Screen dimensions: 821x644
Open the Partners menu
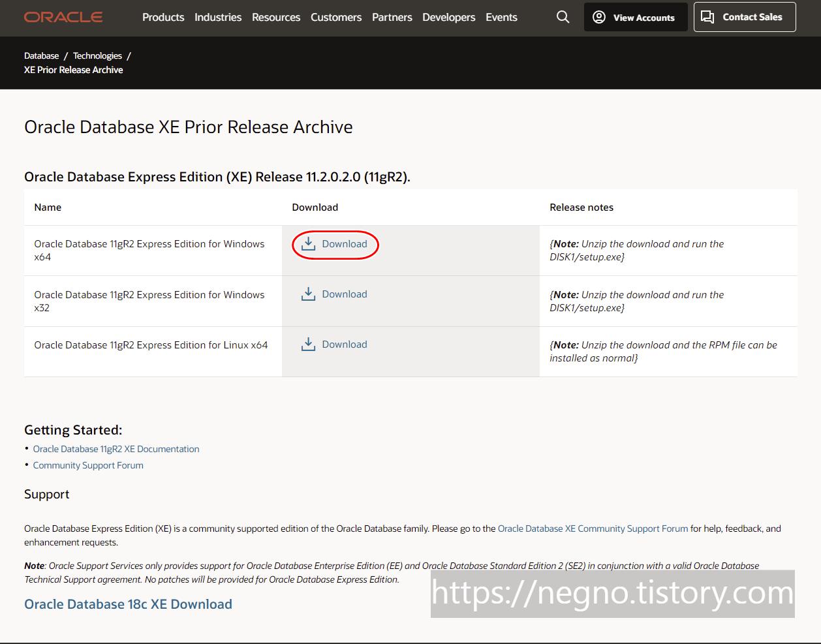[392, 17]
